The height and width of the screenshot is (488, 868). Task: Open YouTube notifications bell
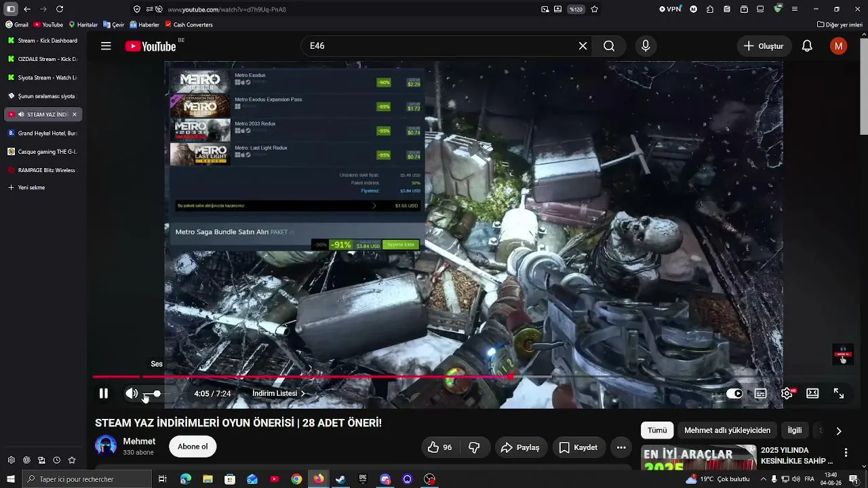coord(807,46)
